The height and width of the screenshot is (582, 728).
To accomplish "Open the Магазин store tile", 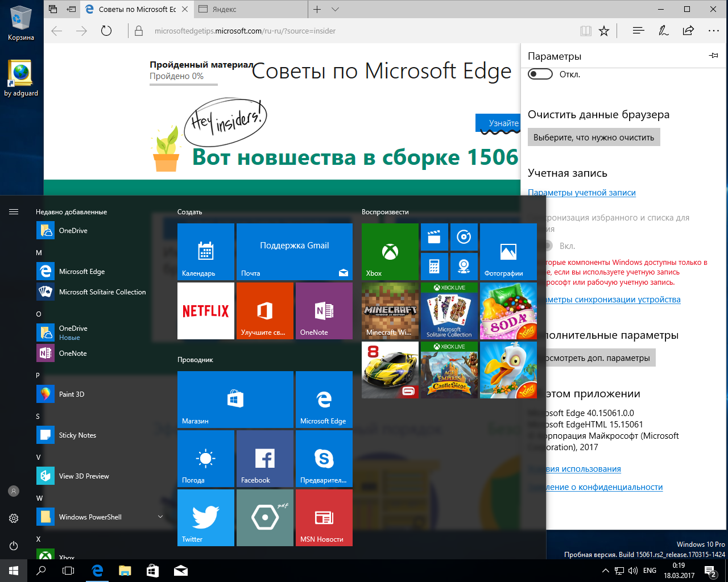I will [235, 400].
